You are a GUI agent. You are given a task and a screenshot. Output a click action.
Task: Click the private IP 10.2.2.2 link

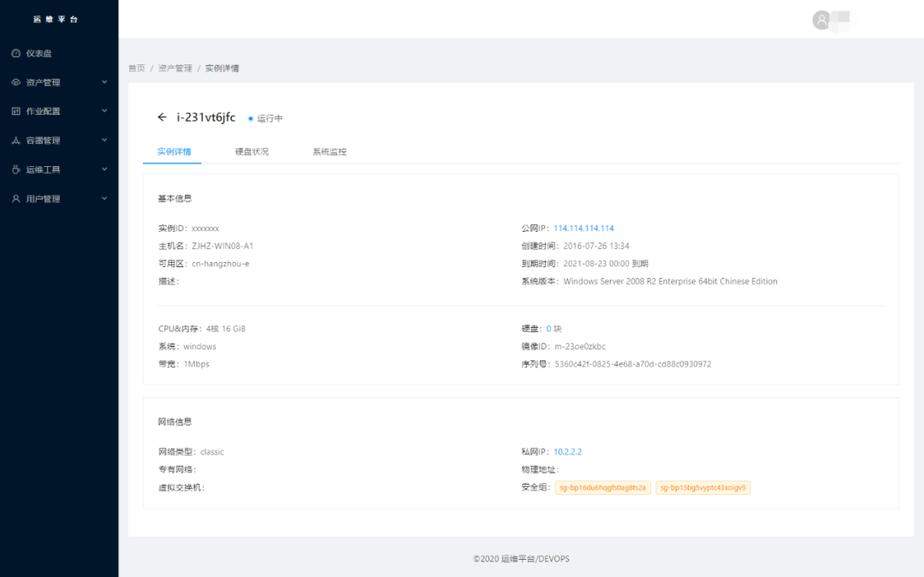coord(567,452)
